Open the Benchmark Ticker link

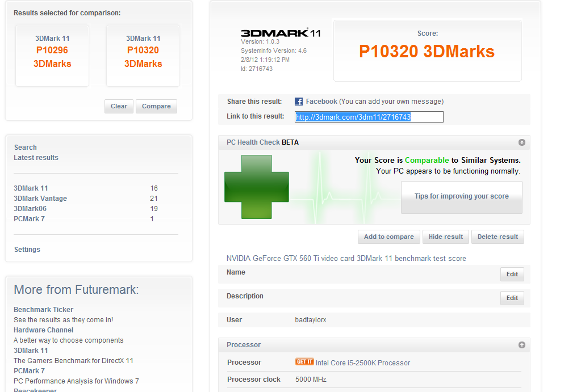43,309
